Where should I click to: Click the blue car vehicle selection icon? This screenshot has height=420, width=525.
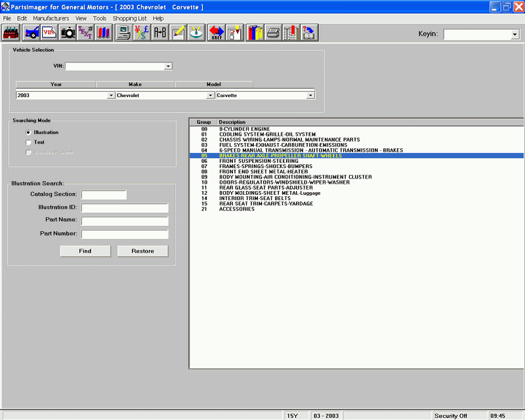[31, 33]
